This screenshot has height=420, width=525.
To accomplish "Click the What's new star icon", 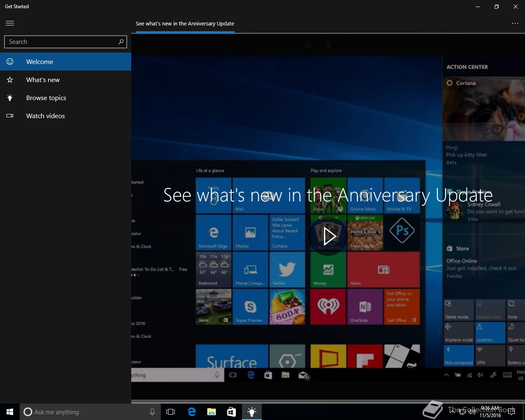I will pyautogui.click(x=10, y=80).
